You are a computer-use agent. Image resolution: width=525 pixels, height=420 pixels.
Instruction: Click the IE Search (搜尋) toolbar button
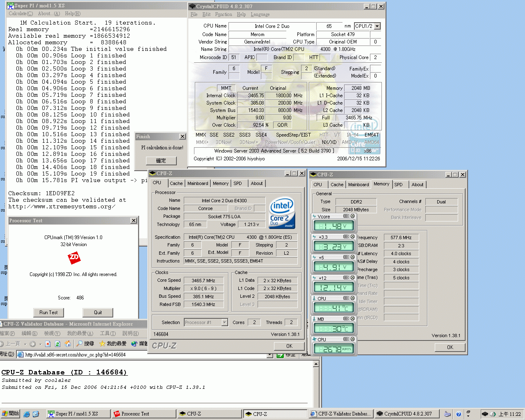tap(85, 344)
